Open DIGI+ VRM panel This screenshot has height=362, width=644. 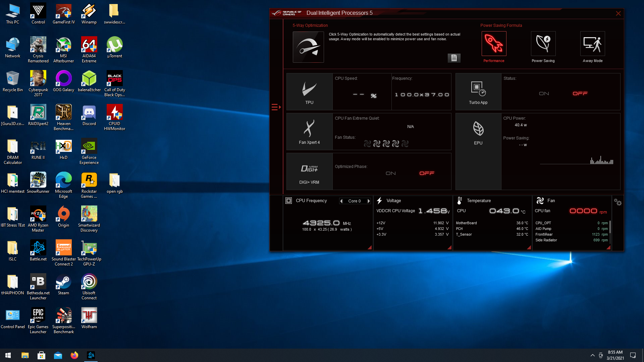[309, 171]
